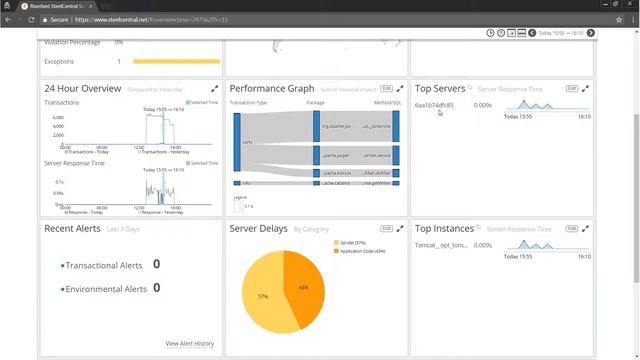Click the org.apache.jsp package bar
This screenshot has width=640, height=360.
316,127
